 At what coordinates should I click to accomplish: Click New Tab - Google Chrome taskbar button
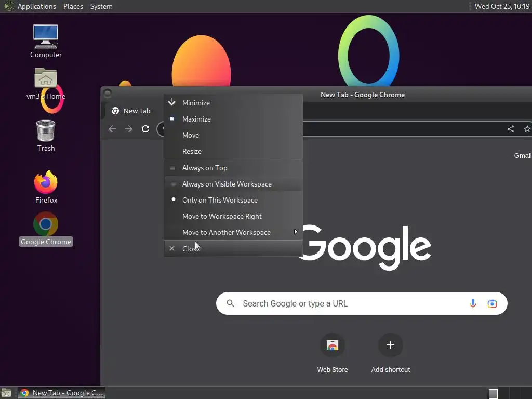(62, 393)
